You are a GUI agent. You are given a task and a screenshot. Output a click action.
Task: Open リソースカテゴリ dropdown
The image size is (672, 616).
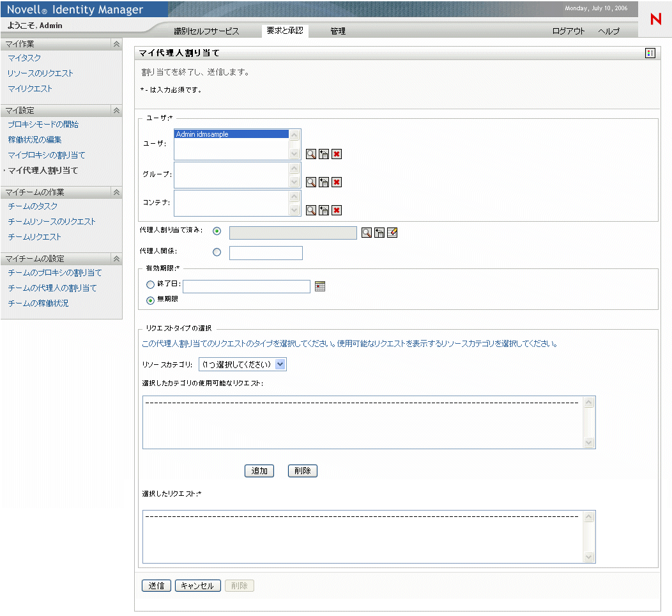pyautogui.click(x=243, y=364)
